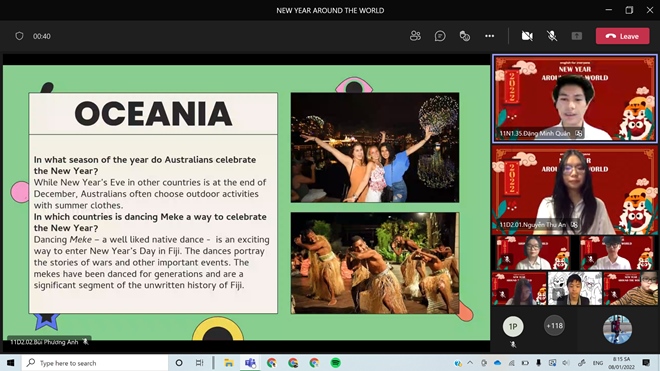
Task: Toggle the camera on
Action: click(527, 36)
